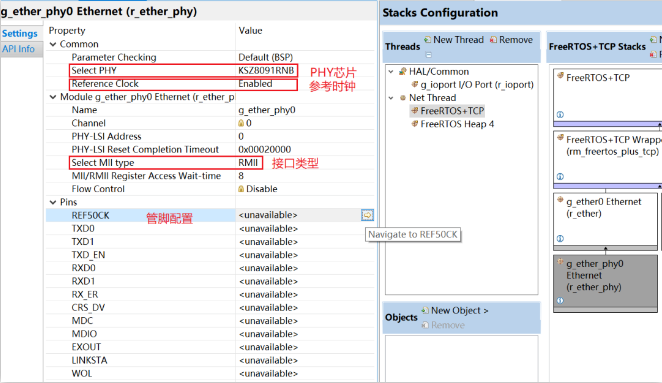Click the New Thread icon in Threads panel

pyautogui.click(x=428, y=40)
